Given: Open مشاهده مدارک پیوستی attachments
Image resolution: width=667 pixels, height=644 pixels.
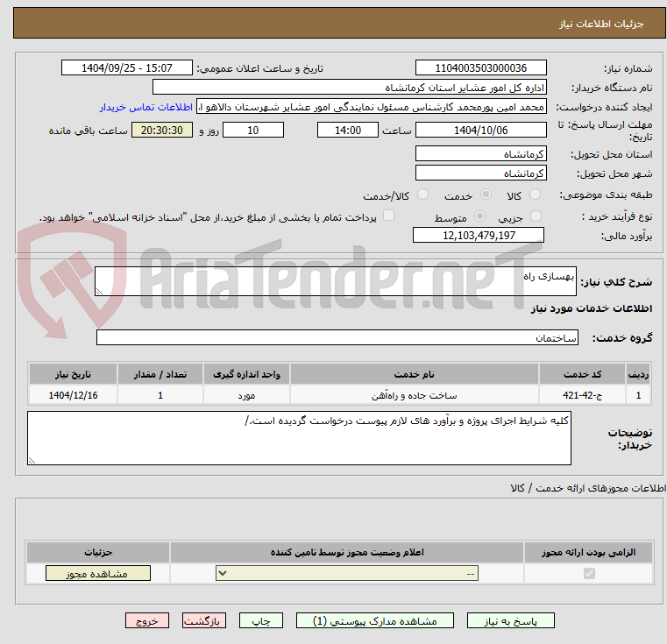Looking at the screenshot, I should [x=375, y=620].
